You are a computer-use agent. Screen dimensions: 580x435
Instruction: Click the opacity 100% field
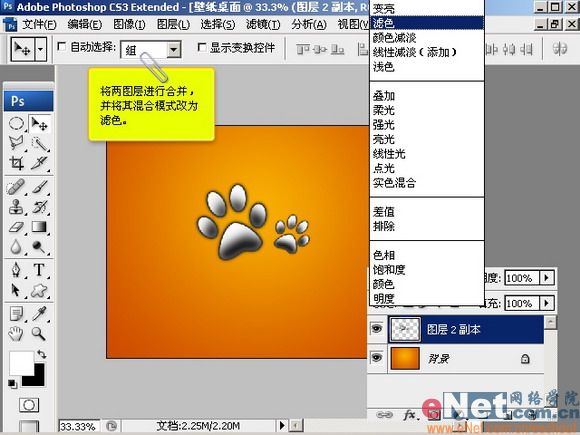coord(523,278)
